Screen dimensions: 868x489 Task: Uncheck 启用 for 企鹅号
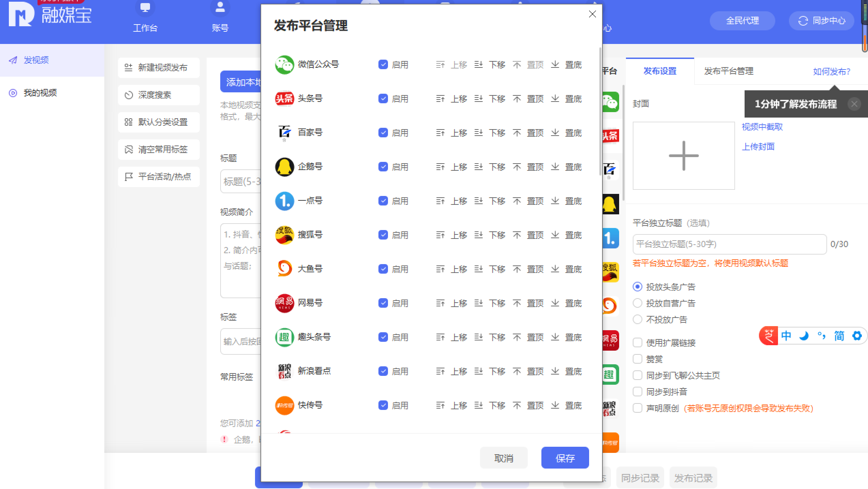383,167
